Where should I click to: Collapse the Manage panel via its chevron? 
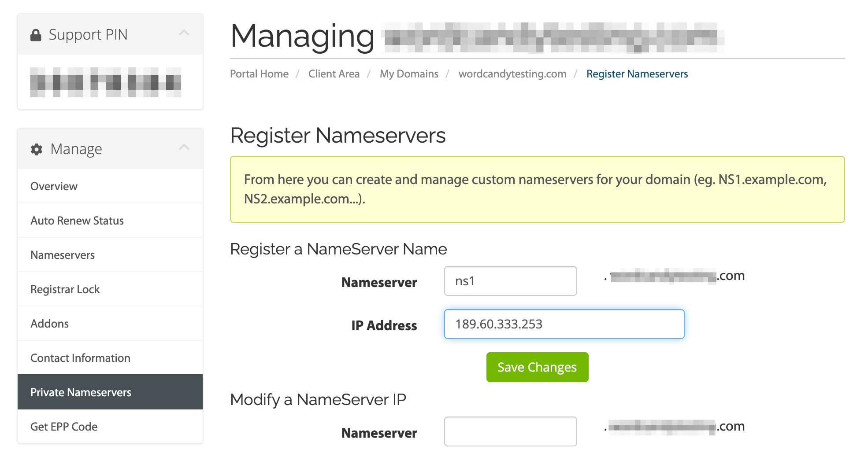click(185, 147)
